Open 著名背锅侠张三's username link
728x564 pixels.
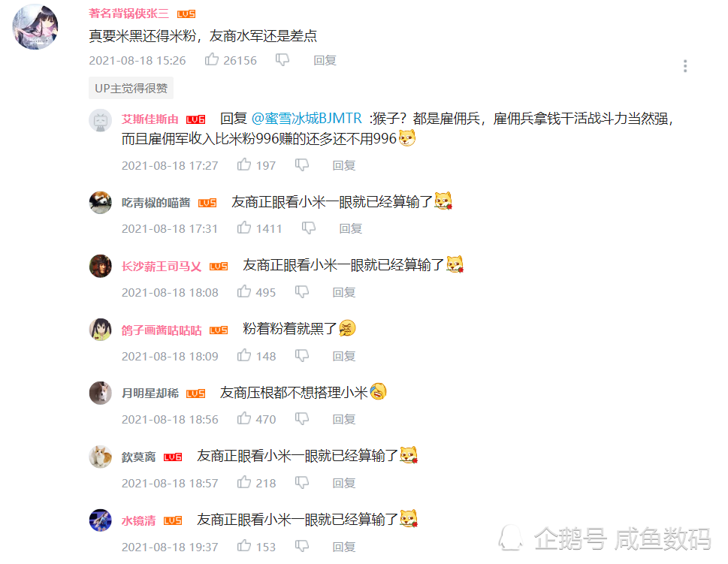pos(128,14)
